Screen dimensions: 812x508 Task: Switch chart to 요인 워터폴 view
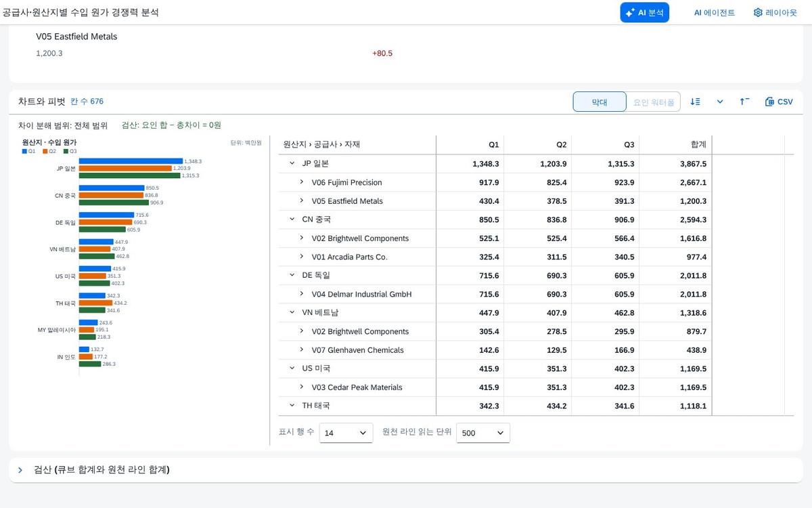(653, 102)
